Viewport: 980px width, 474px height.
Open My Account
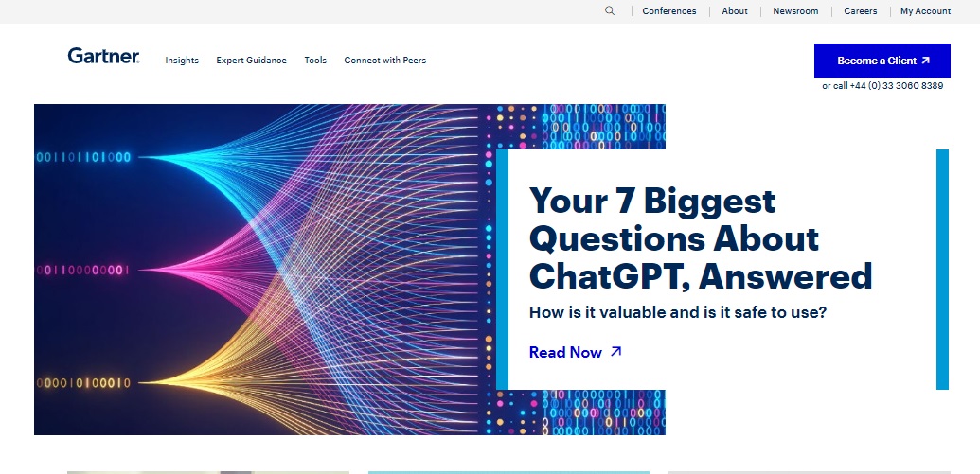pyautogui.click(x=925, y=10)
